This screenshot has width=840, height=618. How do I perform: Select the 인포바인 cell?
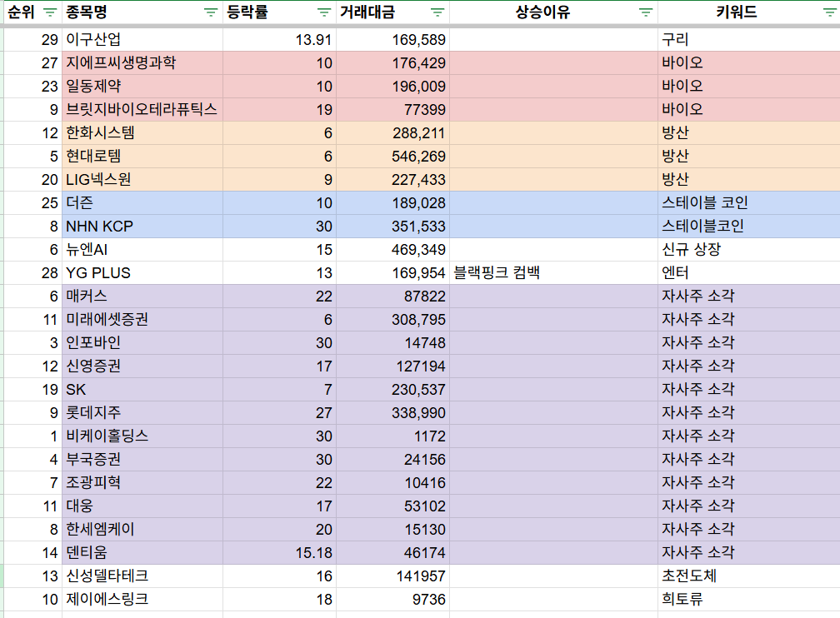[142, 343]
